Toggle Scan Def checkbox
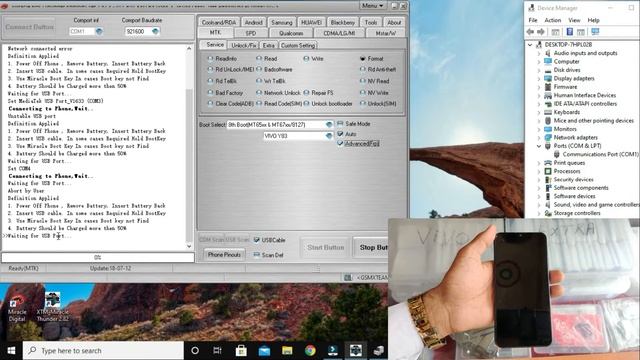The image size is (640, 360). click(256, 255)
